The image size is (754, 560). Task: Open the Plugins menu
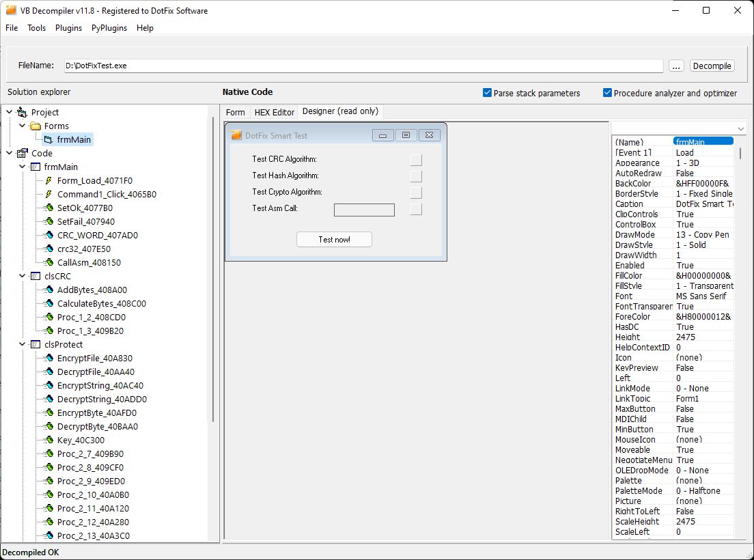pos(68,28)
